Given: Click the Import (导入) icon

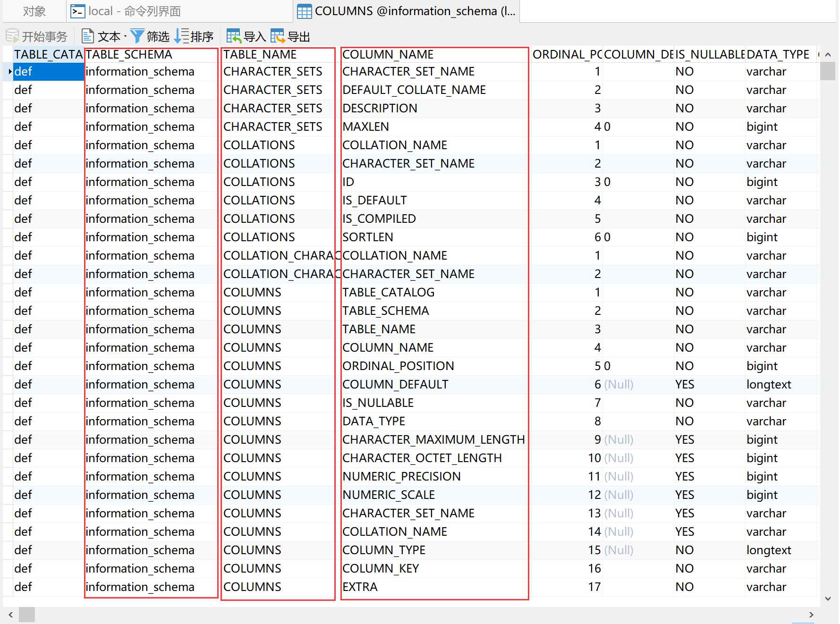Looking at the screenshot, I should 234,36.
